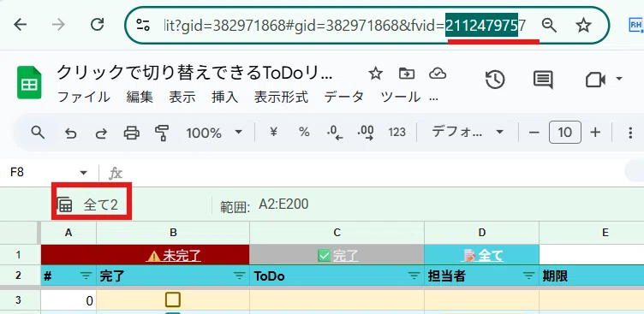Select cell containing 0 in row 3
644x314 pixels.
(x=69, y=301)
